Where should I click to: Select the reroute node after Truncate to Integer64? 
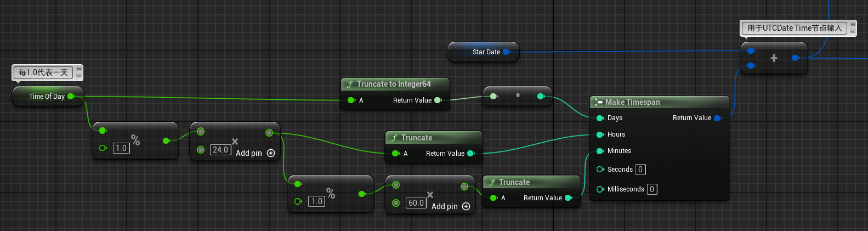tap(518, 95)
